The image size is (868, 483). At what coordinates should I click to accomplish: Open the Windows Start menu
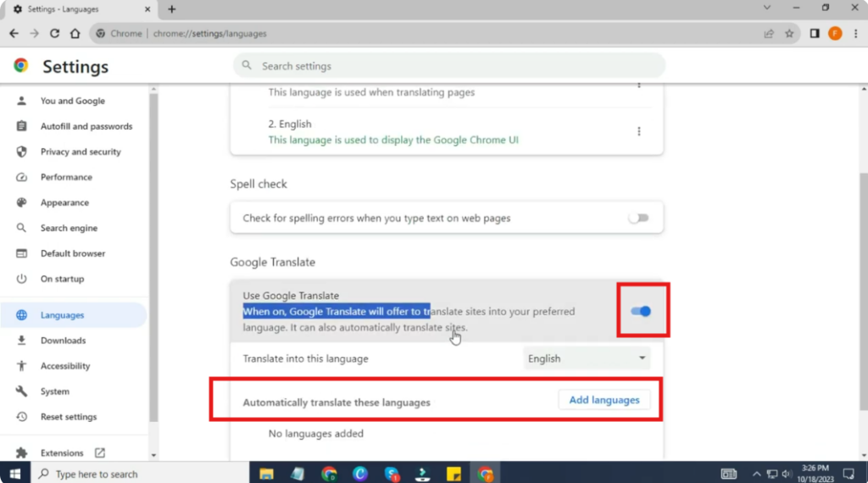pyautogui.click(x=15, y=474)
